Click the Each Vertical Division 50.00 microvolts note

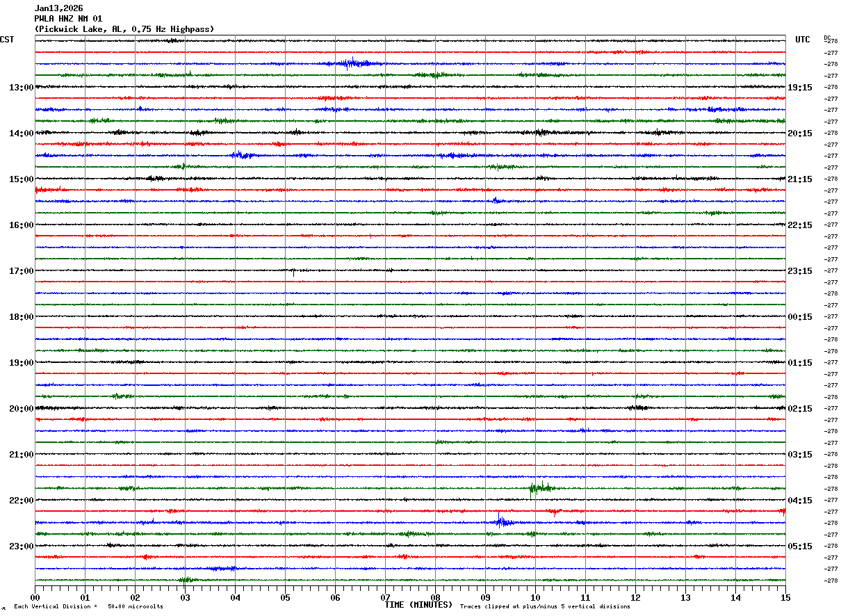tap(88, 607)
